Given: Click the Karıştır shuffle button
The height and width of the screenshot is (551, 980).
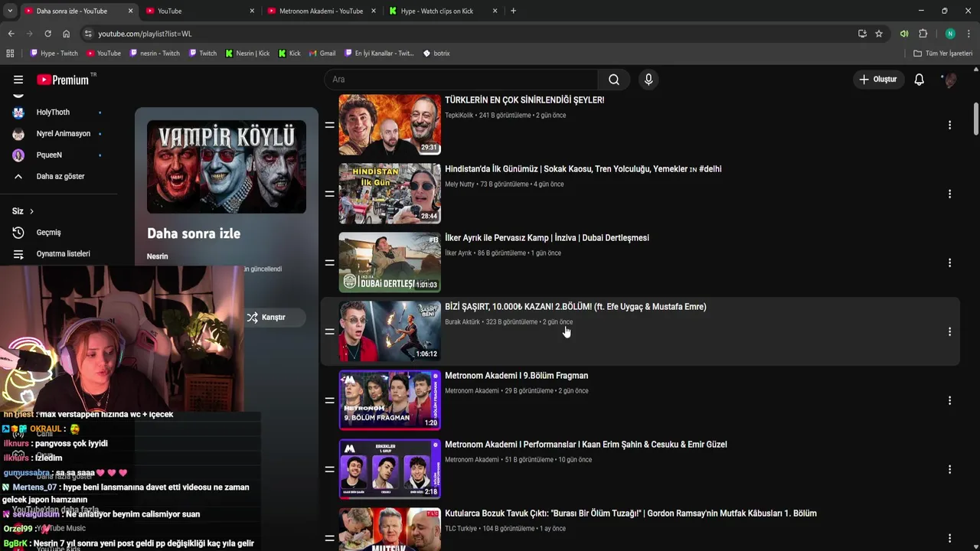Looking at the screenshot, I should tap(266, 317).
